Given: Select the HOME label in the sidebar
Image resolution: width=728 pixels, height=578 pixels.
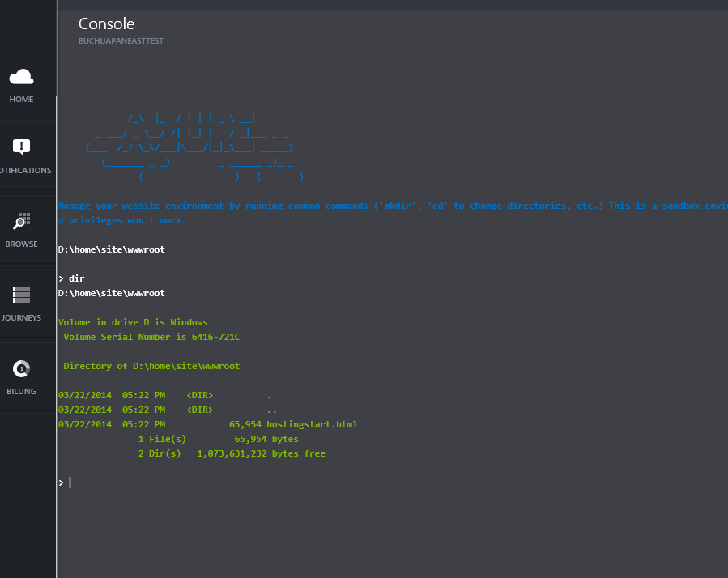Looking at the screenshot, I should 21,100.
